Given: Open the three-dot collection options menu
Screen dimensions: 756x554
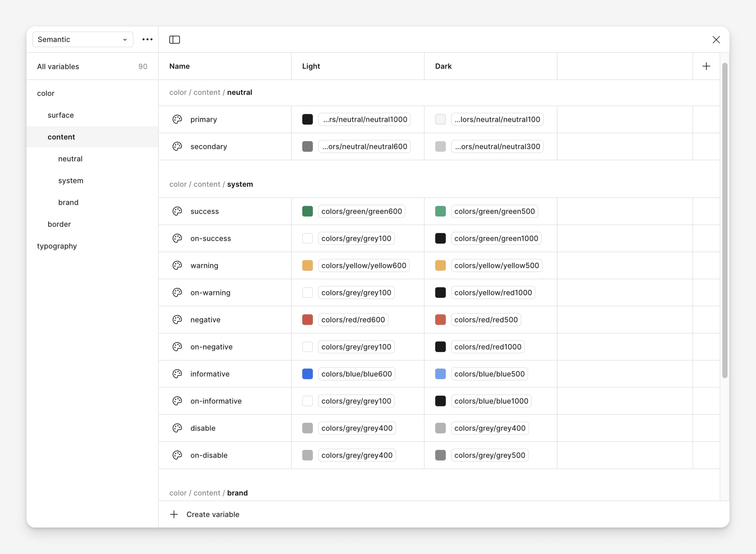Looking at the screenshot, I should (x=147, y=40).
